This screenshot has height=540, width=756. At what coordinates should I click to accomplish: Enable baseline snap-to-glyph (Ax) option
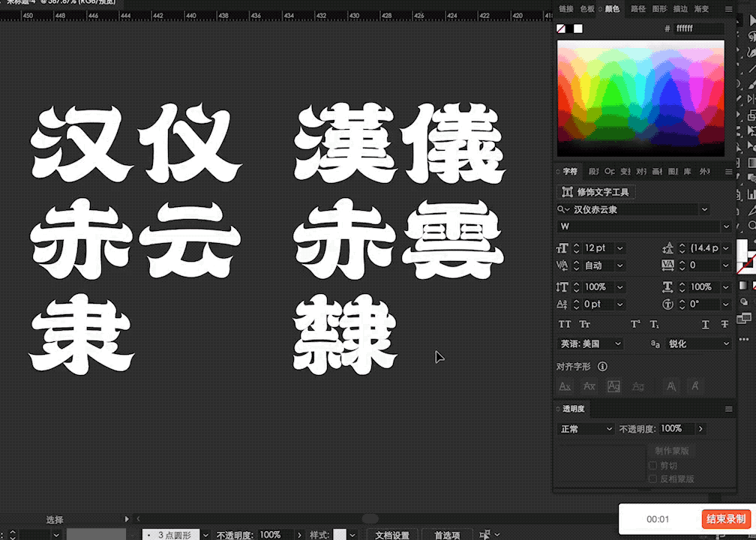click(565, 386)
